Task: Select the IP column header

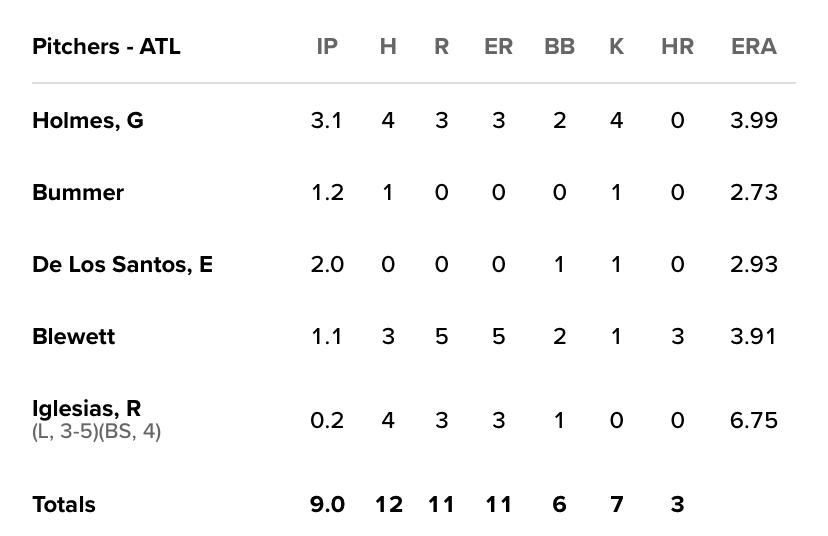Action: click(327, 46)
